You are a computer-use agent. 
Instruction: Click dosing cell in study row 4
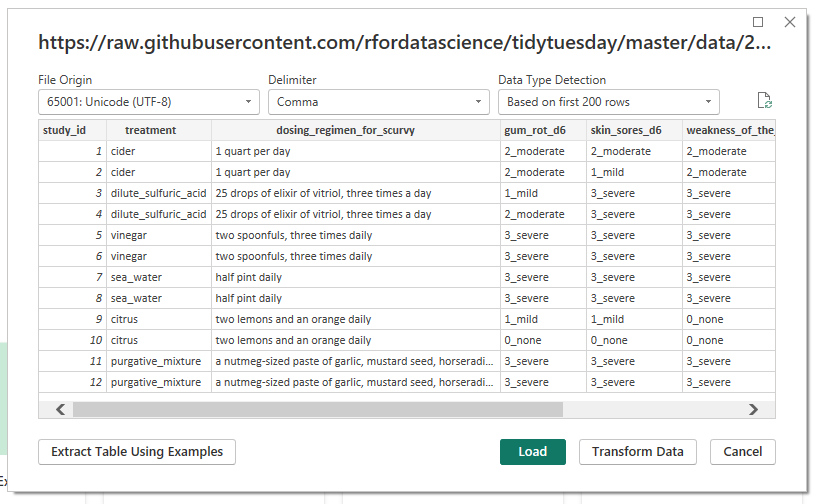[356, 214]
